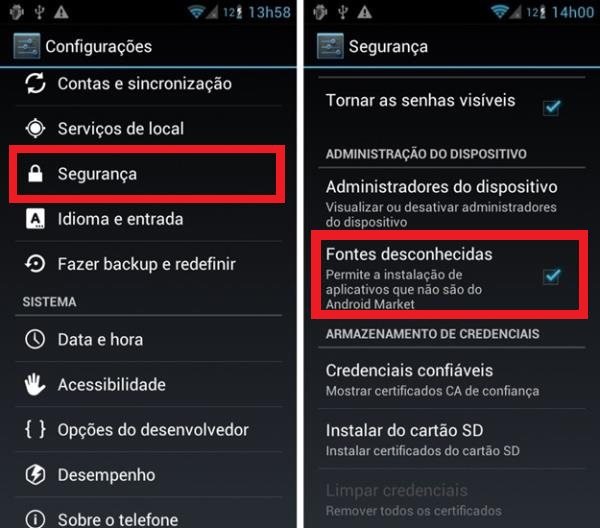Tap the clock icon for Data e hora

pos(35,339)
